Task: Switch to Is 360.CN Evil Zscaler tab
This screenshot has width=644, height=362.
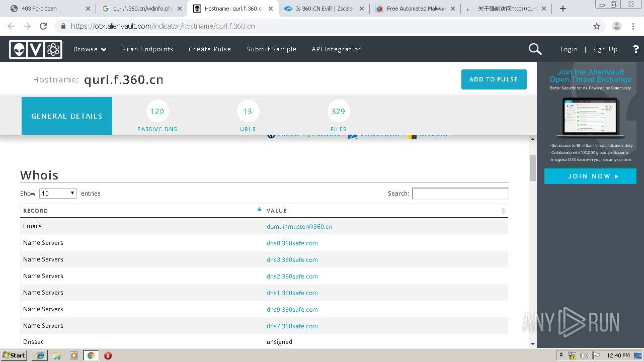Action: click(325, 9)
